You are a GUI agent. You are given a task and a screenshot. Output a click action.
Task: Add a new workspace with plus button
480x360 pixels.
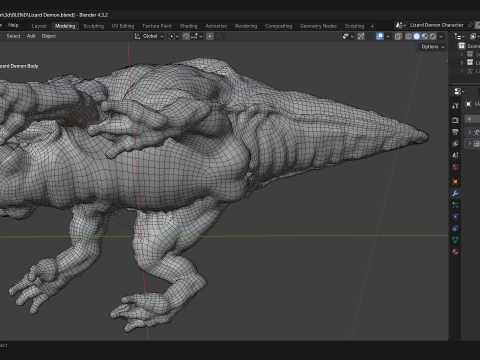[x=372, y=26]
